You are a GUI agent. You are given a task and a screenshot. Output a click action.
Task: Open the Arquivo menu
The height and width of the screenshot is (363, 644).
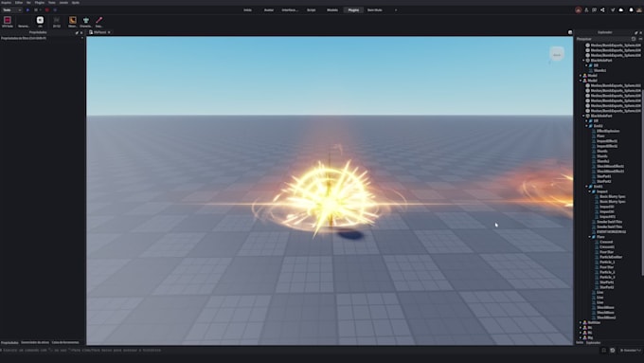pos(7,3)
